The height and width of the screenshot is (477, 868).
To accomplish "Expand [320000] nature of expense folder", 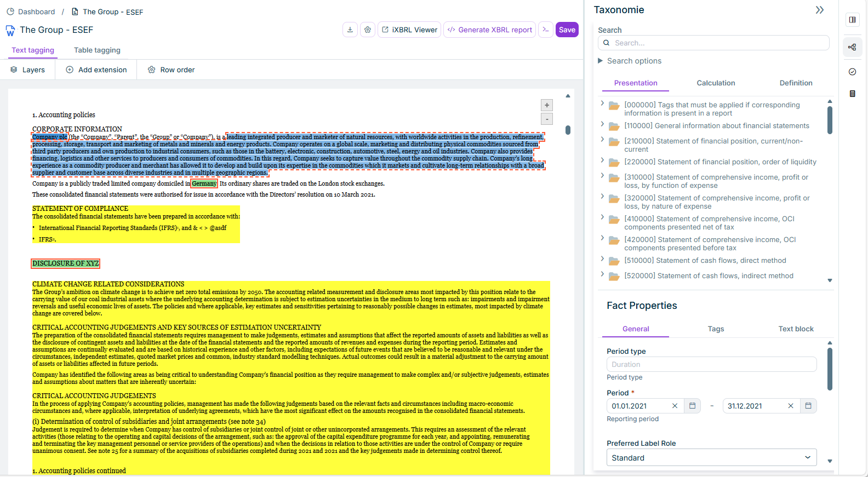I will (x=602, y=196).
